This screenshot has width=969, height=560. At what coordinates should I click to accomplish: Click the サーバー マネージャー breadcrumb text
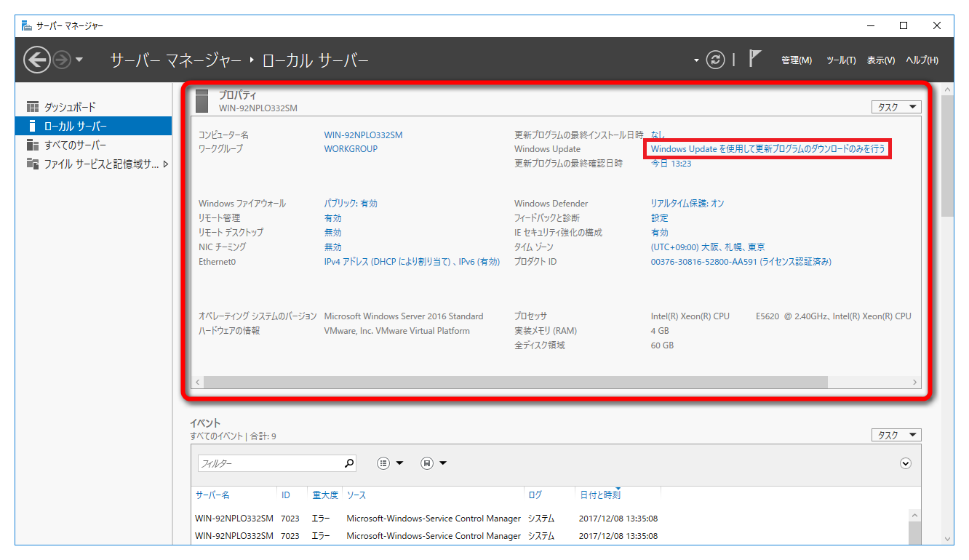175,60
